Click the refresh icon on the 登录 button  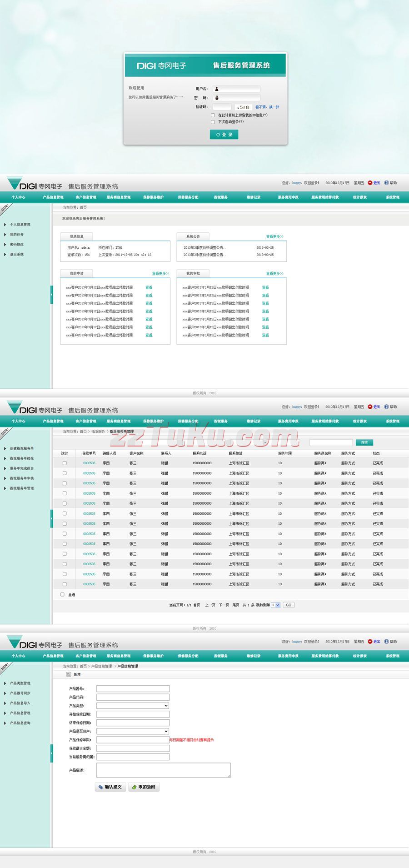click(218, 135)
